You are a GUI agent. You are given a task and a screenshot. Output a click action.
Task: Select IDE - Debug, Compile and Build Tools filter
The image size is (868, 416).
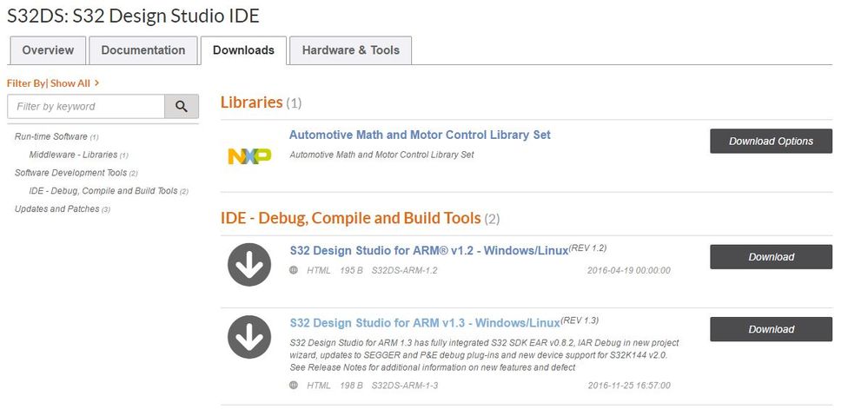pyautogui.click(x=103, y=191)
